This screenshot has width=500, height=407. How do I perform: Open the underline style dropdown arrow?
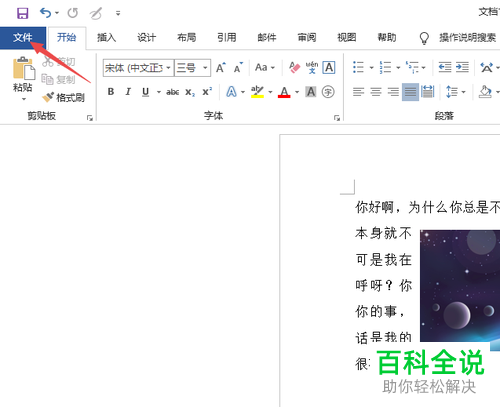[x=159, y=92]
